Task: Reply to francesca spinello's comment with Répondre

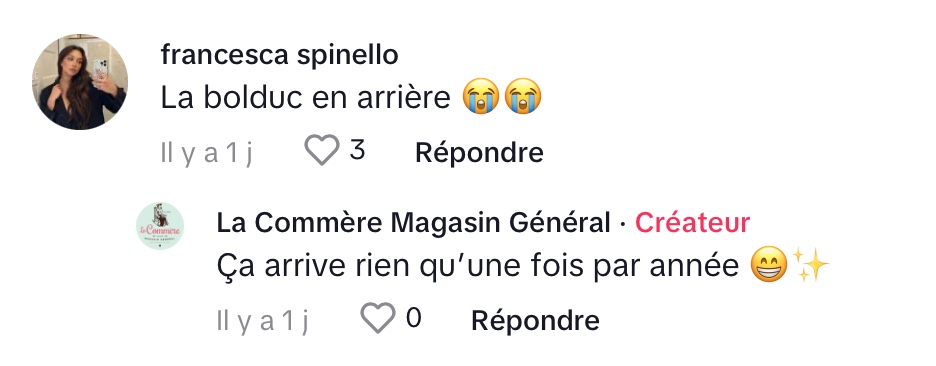Action: tap(479, 152)
